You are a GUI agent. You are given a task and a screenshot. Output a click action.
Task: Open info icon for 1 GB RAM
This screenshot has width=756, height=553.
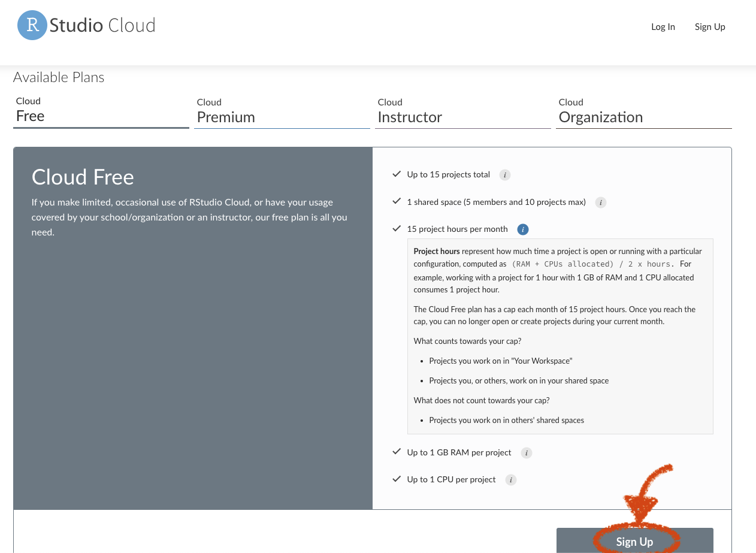527,453
